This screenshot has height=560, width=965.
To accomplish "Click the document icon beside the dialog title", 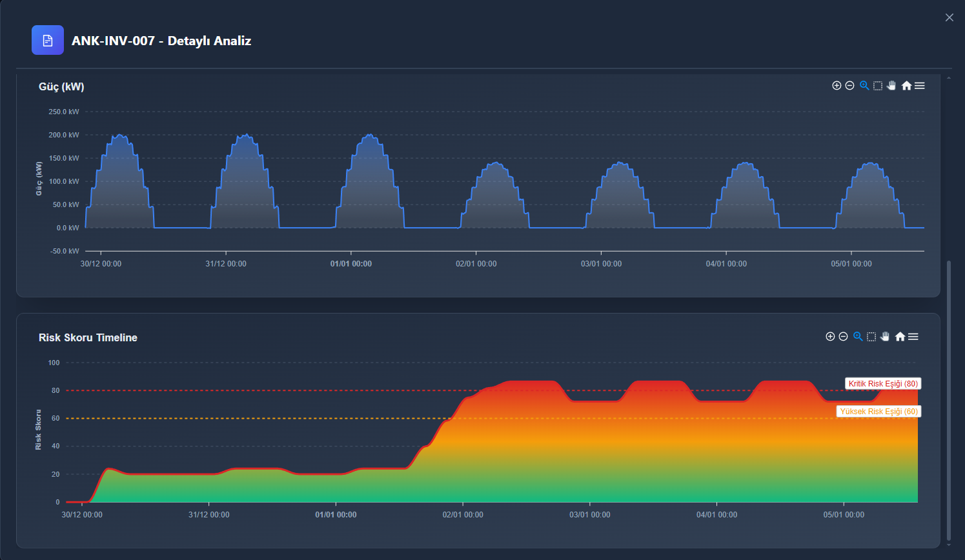I will coord(47,39).
